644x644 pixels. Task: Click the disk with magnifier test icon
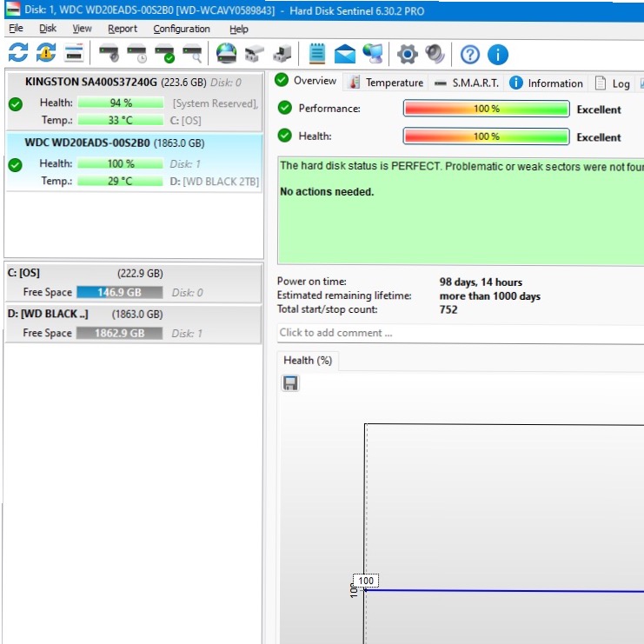click(192, 54)
